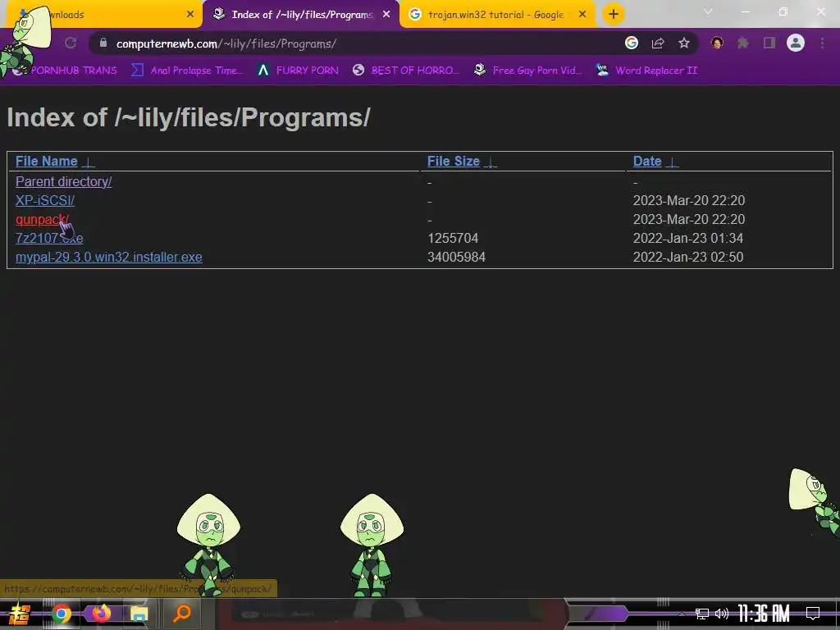Open the qunpack/ folder link
This screenshot has width=840, height=630.
pos(42,219)
